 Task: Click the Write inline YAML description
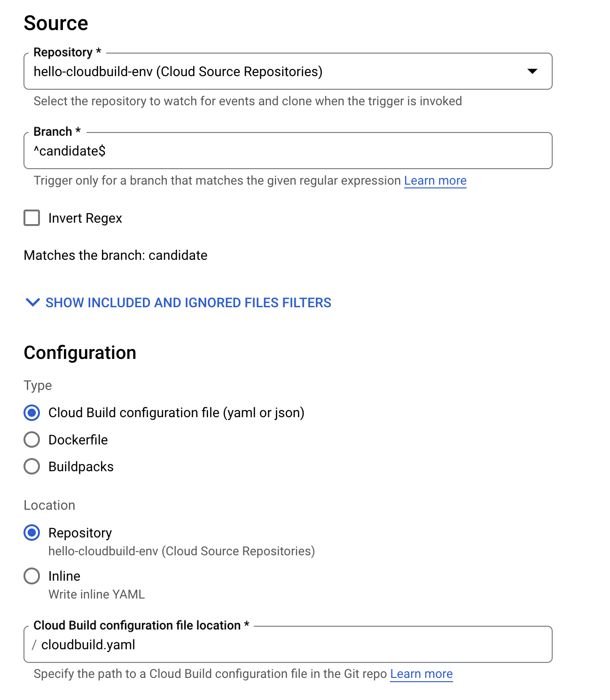click(x=96, y=594)
